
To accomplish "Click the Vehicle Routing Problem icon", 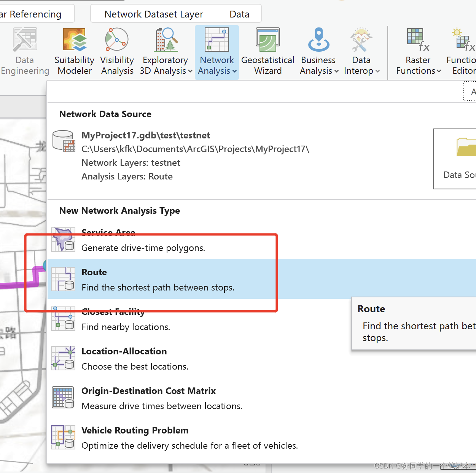I will [63, 437].
